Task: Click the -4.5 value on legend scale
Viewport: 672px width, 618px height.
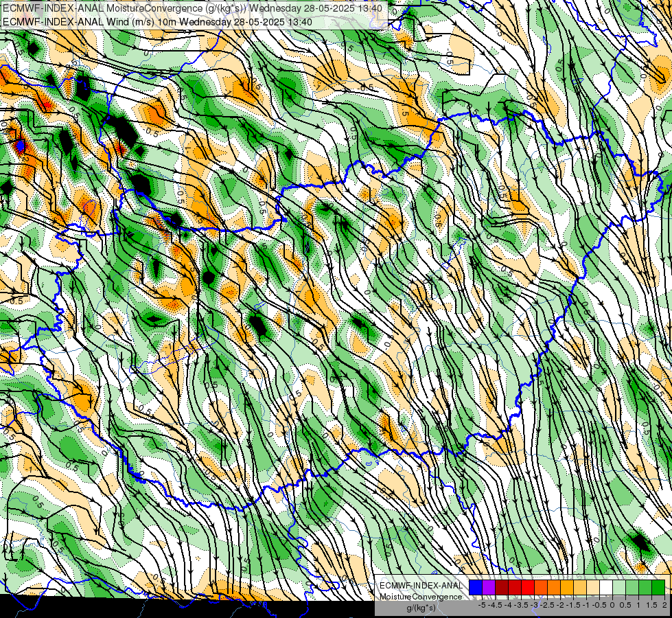Action: coord(496,605)
